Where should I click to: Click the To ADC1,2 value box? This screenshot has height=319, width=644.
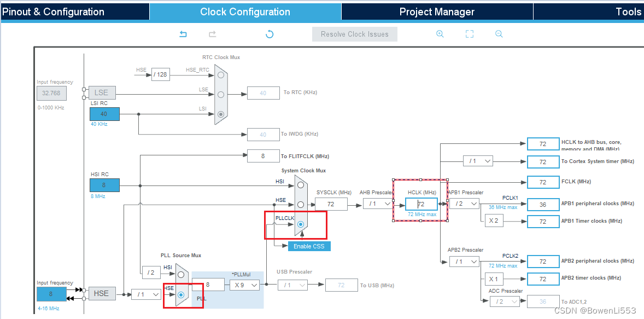click(x=543, y=301)
